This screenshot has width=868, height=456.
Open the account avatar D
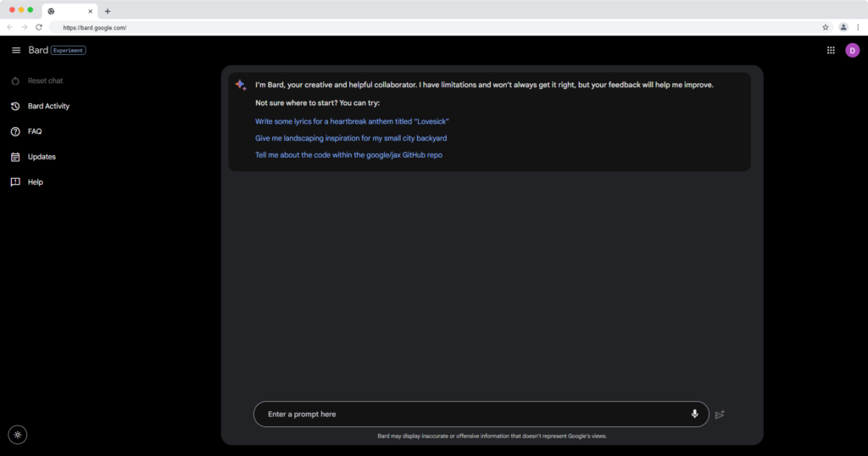[853, 50]
